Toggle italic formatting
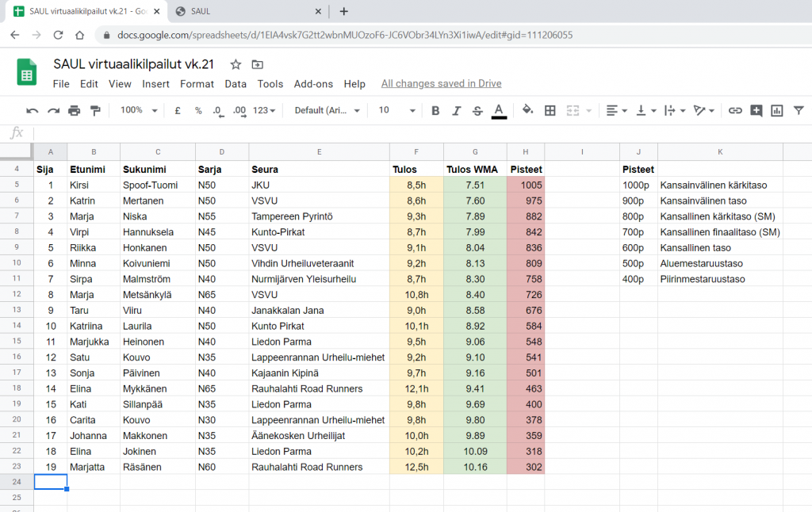The width and height of the screenshot is (812, 512). pos(456,111)
